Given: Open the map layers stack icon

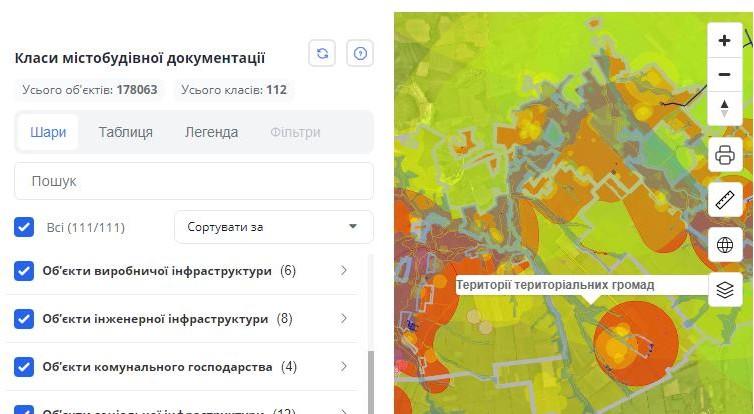Looking at the screenshot, I should [x=725, y=290].
